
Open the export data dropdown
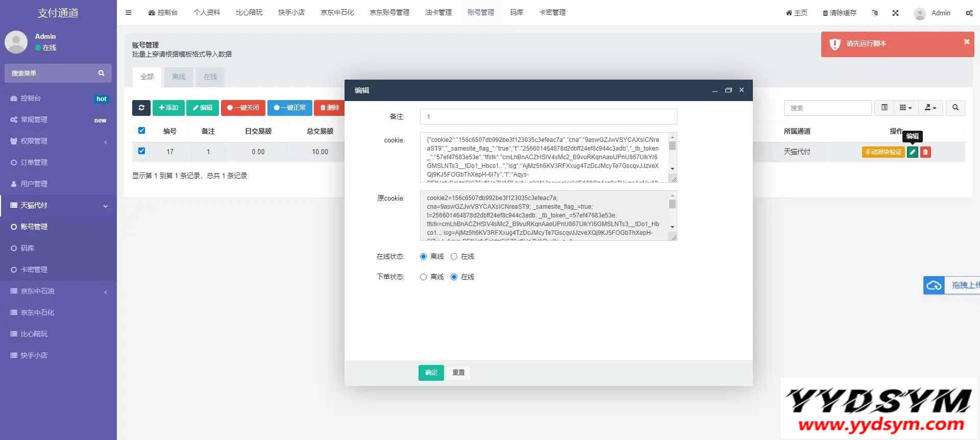click(x=930, y=108)
